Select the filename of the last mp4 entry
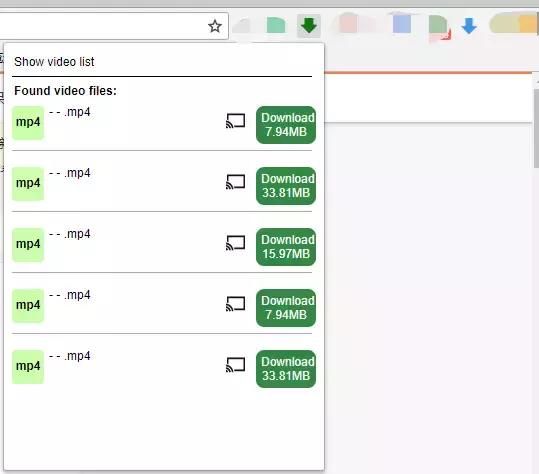Screen dimensions: 539x474 point(70,356)
